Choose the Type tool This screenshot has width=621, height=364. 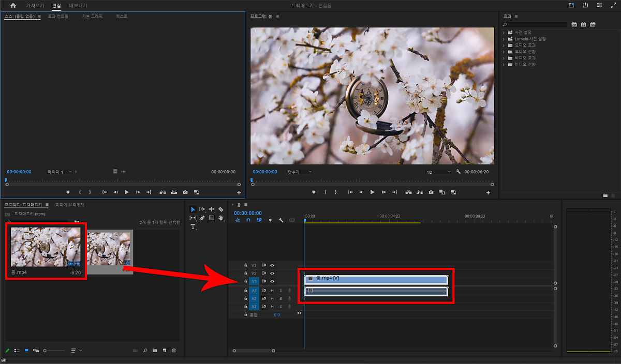click(x=193, y=226)
